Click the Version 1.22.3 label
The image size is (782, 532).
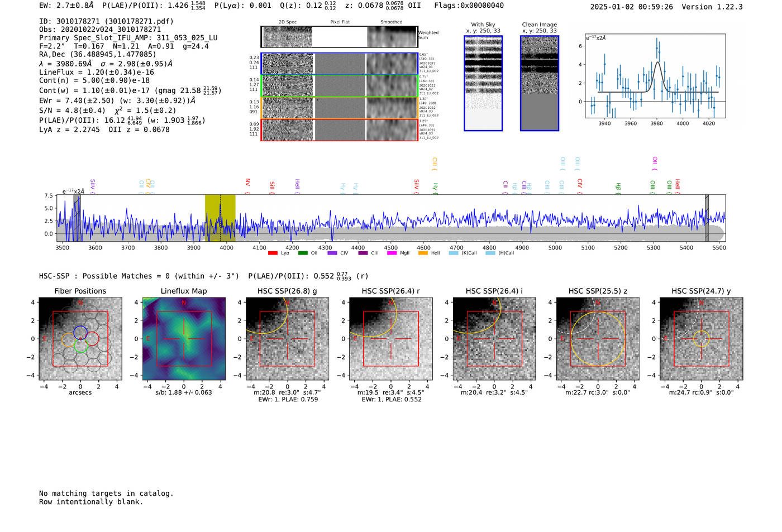pyautogui.click(x=712, y=7)
